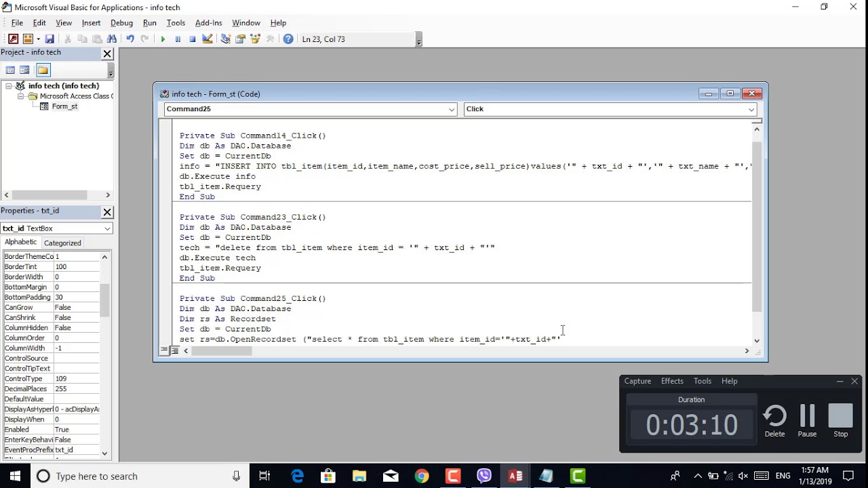The image size is (868, 488).
Task: Delete the current recording
Action: [x=774, y=421]
